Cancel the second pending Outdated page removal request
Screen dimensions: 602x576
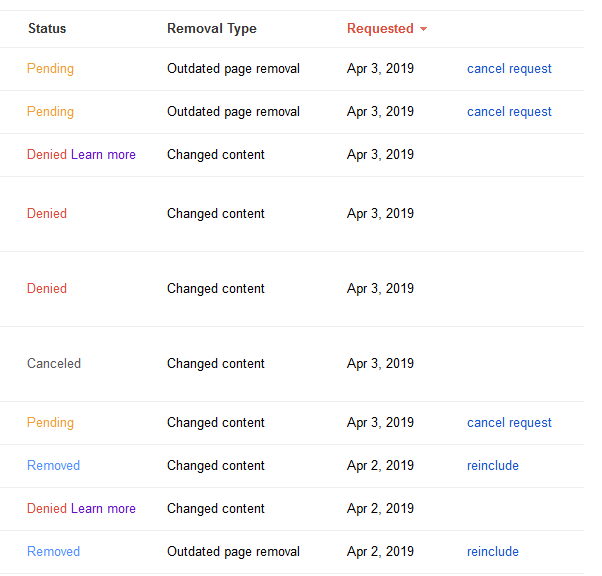[509, 112]
